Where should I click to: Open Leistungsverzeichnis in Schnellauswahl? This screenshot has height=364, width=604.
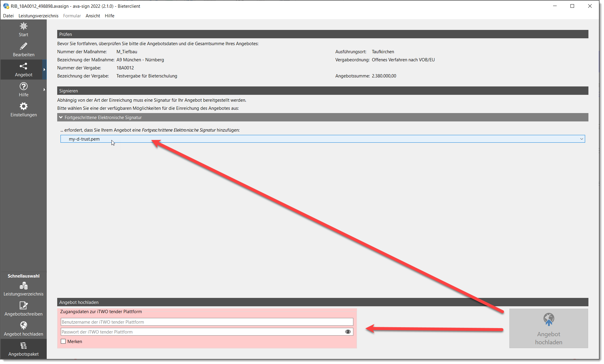(23, 289)
